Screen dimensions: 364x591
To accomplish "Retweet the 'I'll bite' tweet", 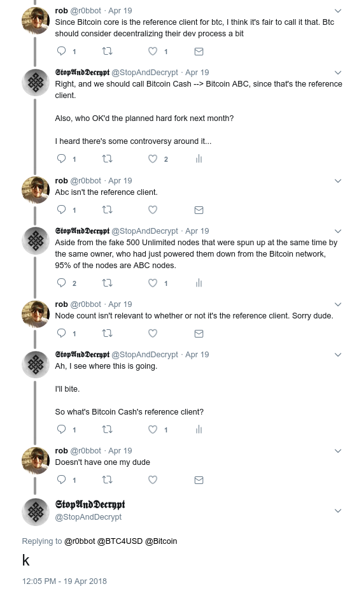I will [x=108, y=429].
